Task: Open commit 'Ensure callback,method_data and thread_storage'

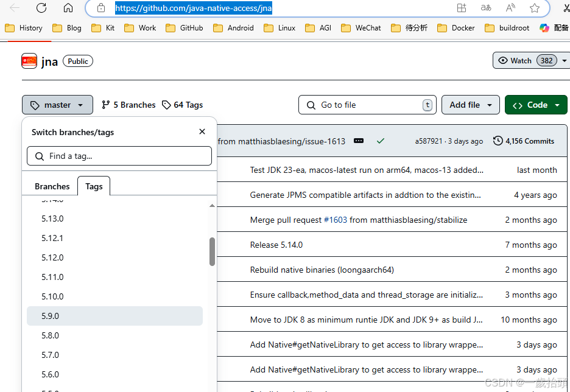Action: 367,295
